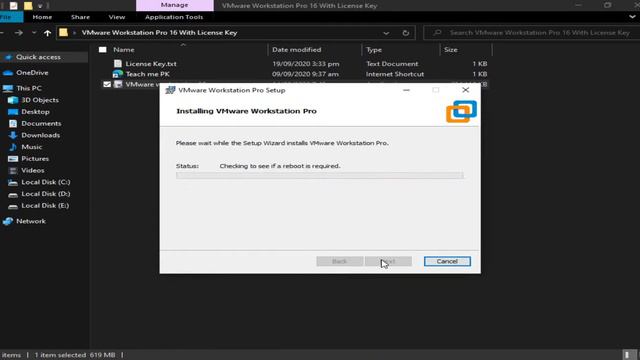Go up one folder level
640x360 pixels.
tap(47, 33)
